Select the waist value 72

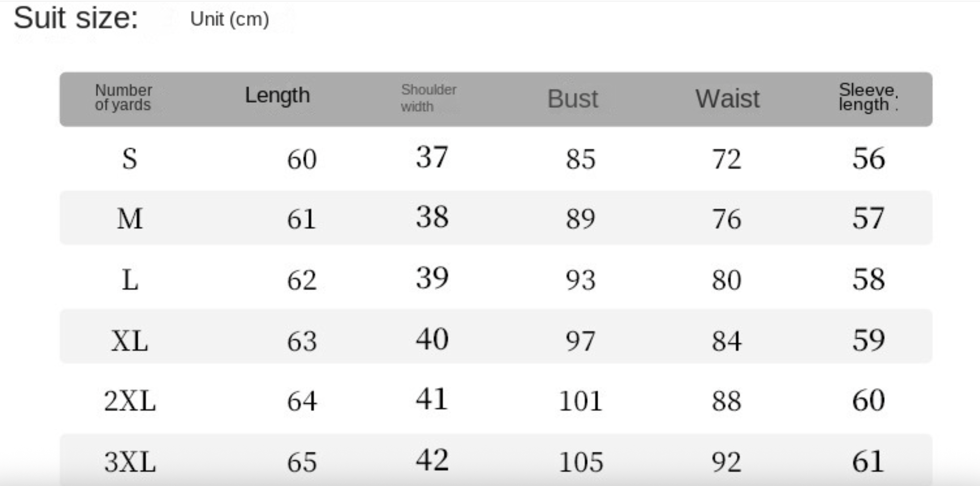tap(726, 159)
